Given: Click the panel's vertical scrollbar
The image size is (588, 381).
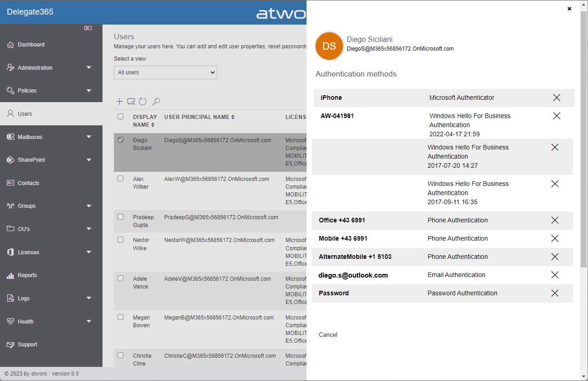Looking at the screenshot, I should [583, 137].
